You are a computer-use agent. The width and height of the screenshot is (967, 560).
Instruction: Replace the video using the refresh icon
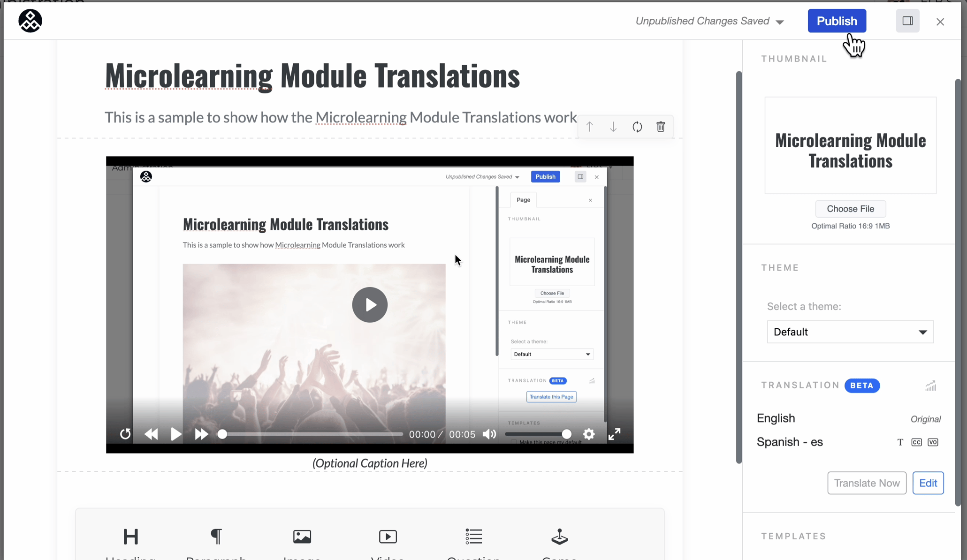(637, 127)
